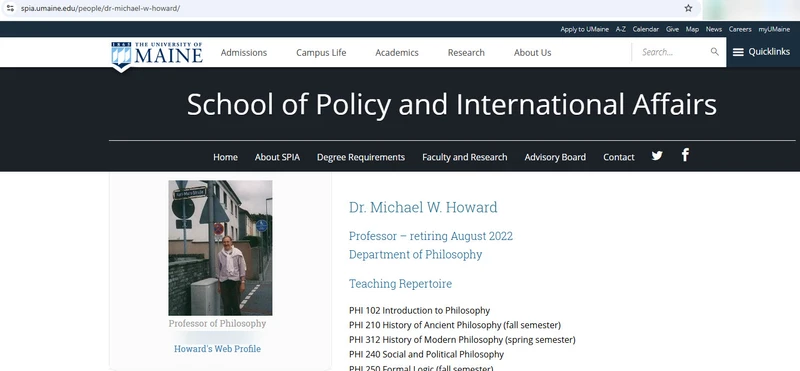
Task: Open the myUMaine link
Action: point(773,29)
